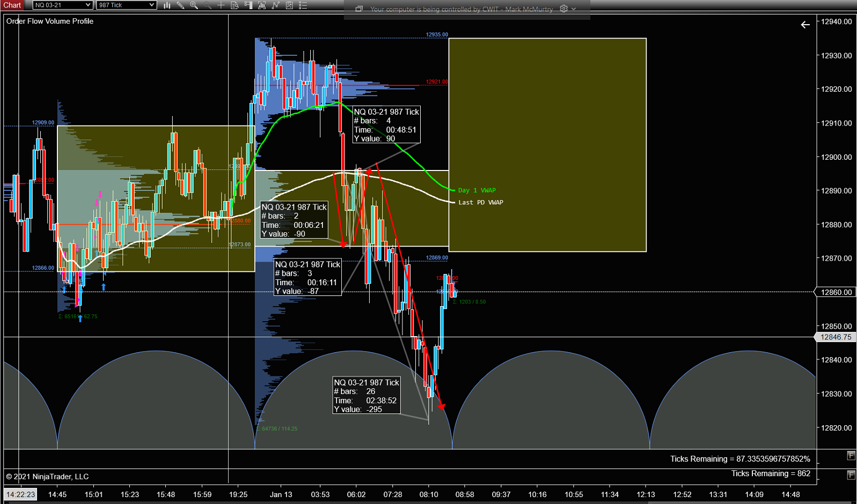The image size is (857, 504).
Task: Click the 12869.00 level label
Action: point(437,258)
